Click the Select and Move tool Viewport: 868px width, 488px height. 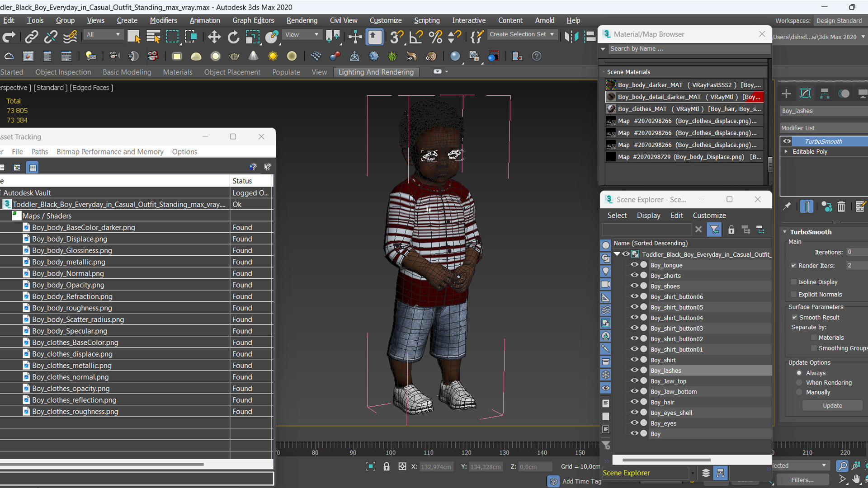coord(214,37)
